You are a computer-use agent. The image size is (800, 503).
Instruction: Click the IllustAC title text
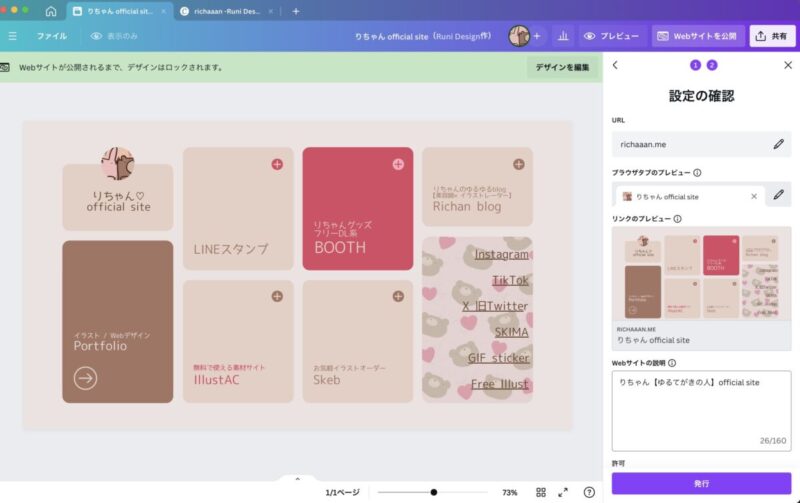point(216,380)
